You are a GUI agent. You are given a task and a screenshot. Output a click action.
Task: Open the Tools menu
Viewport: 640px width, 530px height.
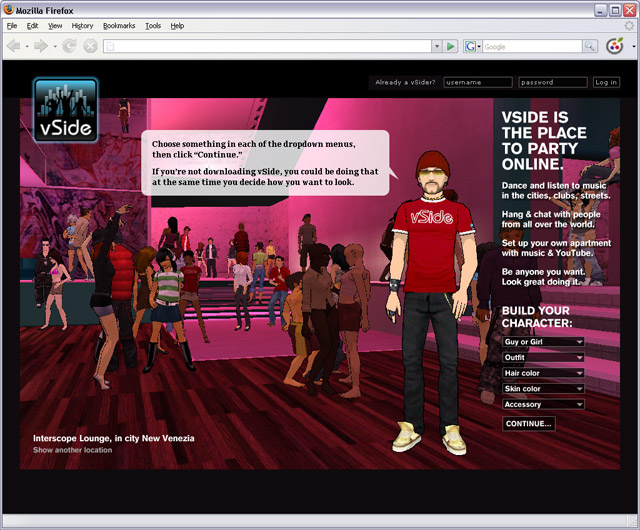(x=153, y=26)
